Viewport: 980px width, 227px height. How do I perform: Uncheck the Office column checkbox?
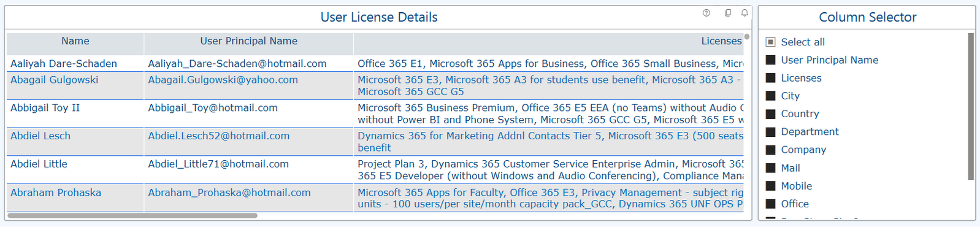[x=771, y=204]
